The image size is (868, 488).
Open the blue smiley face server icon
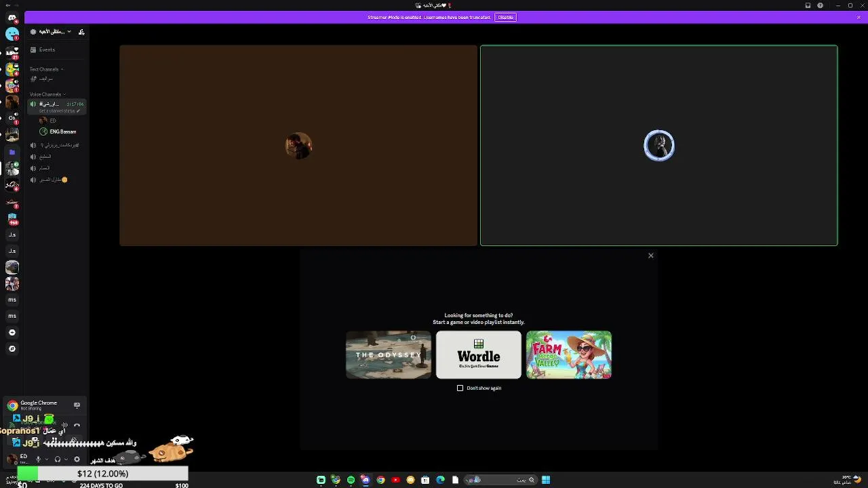[x=12, y=33]
